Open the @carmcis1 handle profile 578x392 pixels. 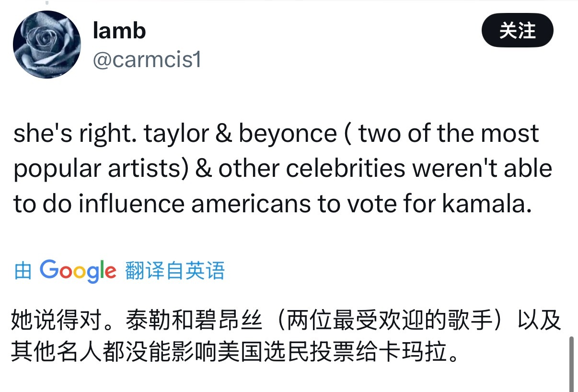(147, 60)
